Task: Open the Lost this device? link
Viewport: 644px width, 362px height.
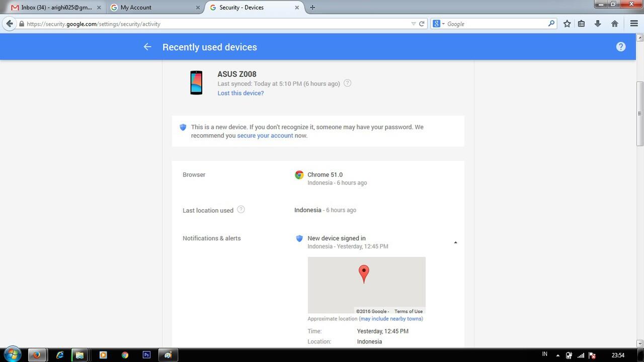Action: tap(240, 93)
